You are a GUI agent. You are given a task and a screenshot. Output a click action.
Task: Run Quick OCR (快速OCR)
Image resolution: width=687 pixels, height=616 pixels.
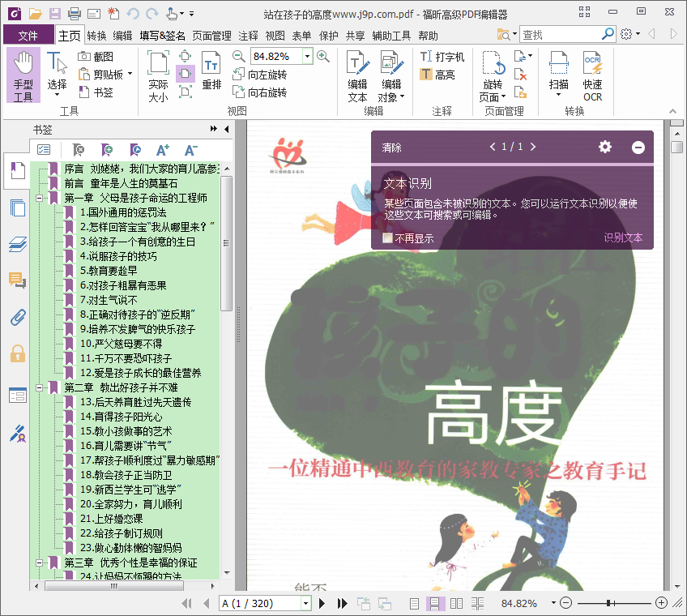click(x=592, y=76)
